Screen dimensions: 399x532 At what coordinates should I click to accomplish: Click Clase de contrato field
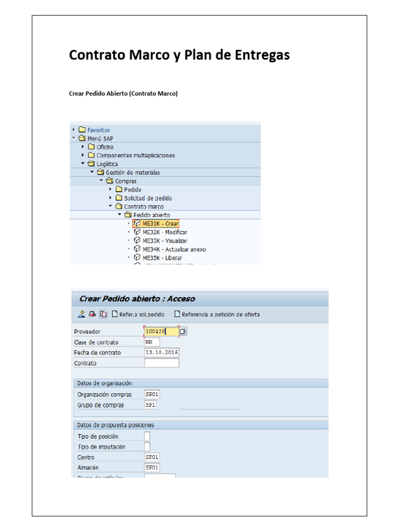point(152,342)
